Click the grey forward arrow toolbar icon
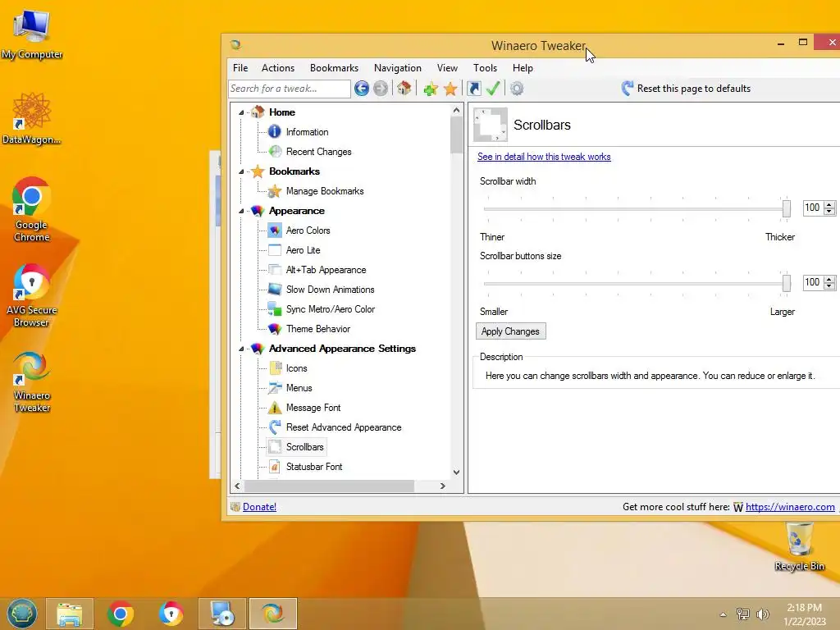 coord(381,89)
